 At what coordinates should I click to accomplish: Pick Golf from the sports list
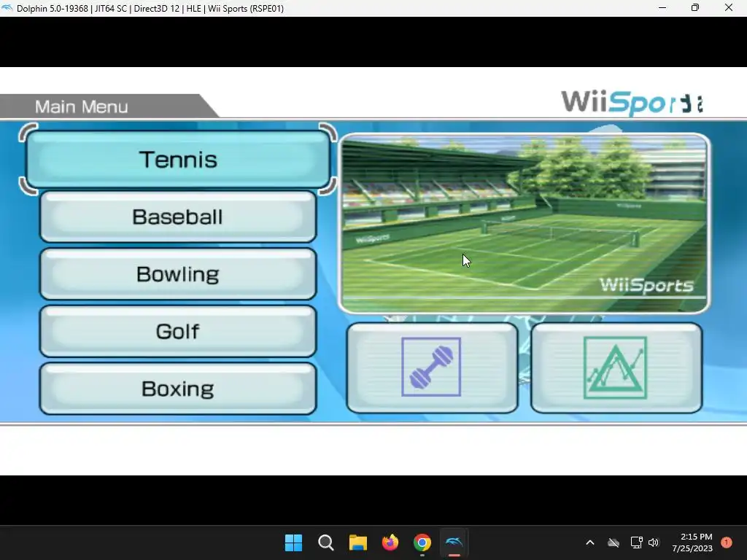[x=178, y=332]
